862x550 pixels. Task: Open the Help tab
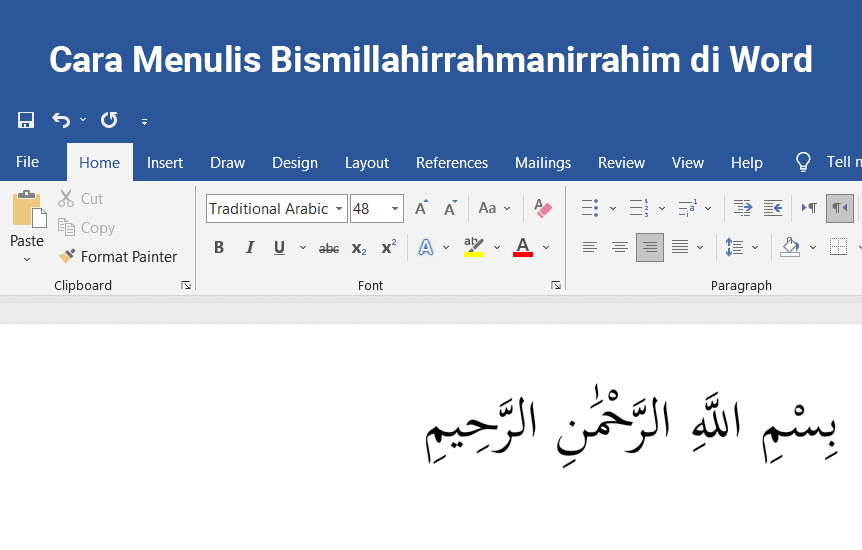pos(747,163)
